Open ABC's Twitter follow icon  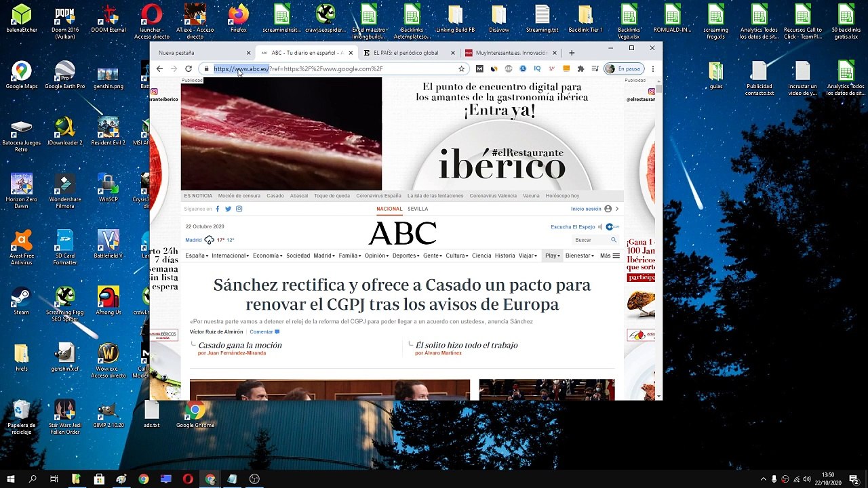click(x=228, y=209)
